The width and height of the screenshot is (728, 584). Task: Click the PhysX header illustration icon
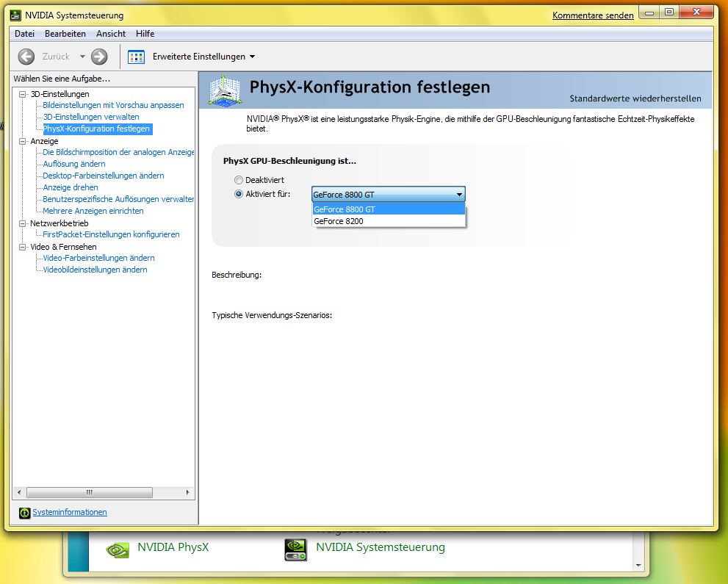point(225,90)
